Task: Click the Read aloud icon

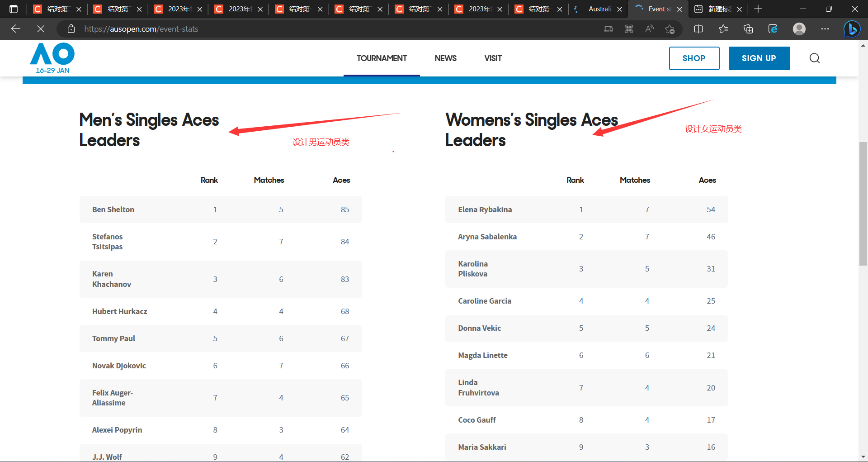Action: click(x=649, y=29)
